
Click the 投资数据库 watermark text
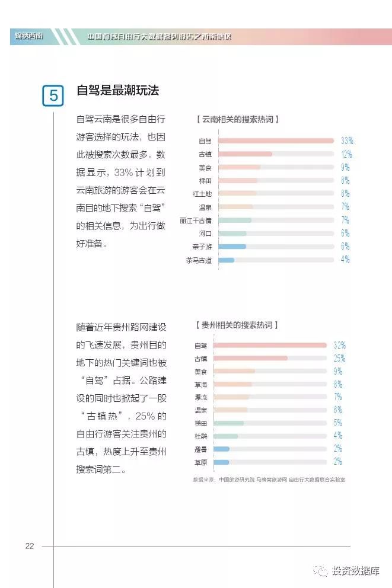coord(355,571)
